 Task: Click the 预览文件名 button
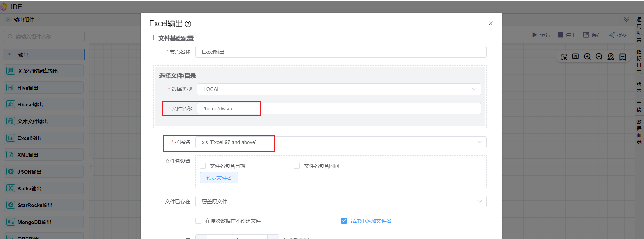219,178
